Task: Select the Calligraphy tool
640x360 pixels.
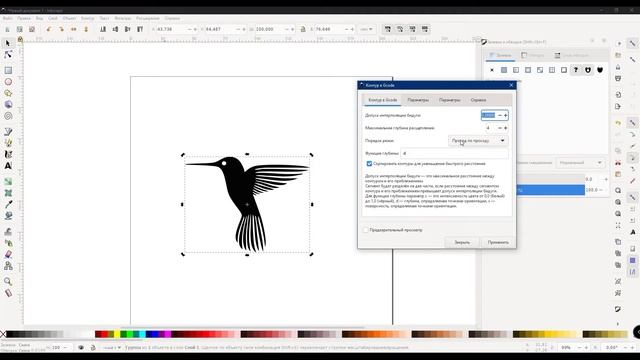Action: pos(8,154)
